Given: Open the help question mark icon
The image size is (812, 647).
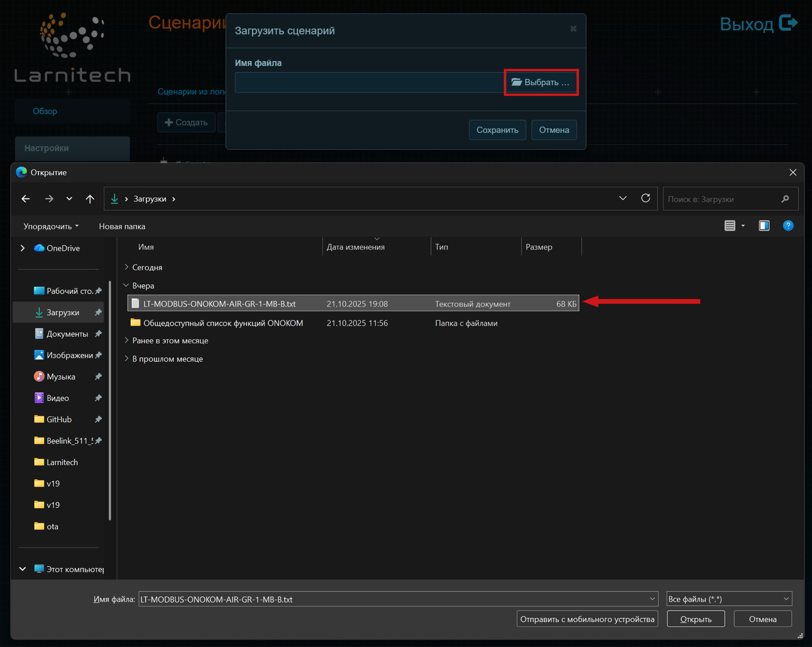Looking at the screenshot, I should pyautogui.click(x=788, y=226).
